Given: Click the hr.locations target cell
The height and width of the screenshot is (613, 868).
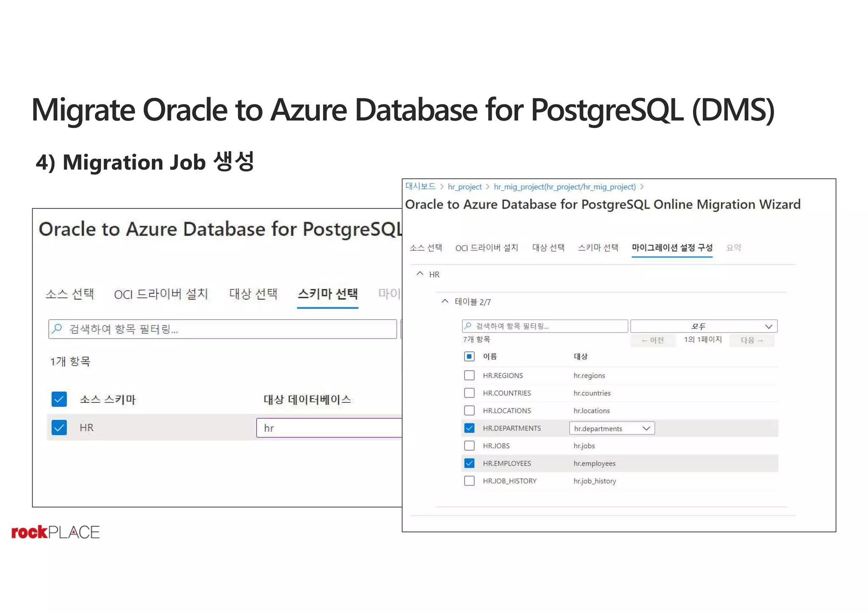Looking at the screenshot, I should [x=592, y=411].
